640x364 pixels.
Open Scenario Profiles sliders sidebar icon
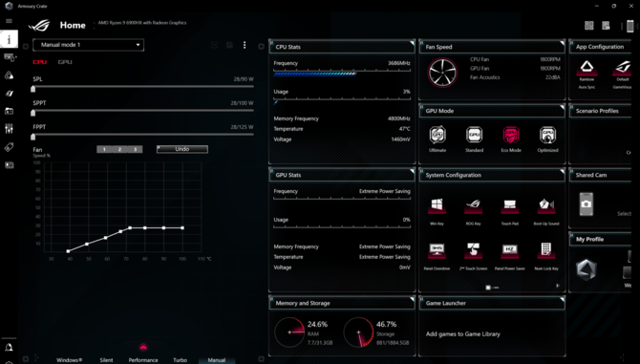(9, 129)
